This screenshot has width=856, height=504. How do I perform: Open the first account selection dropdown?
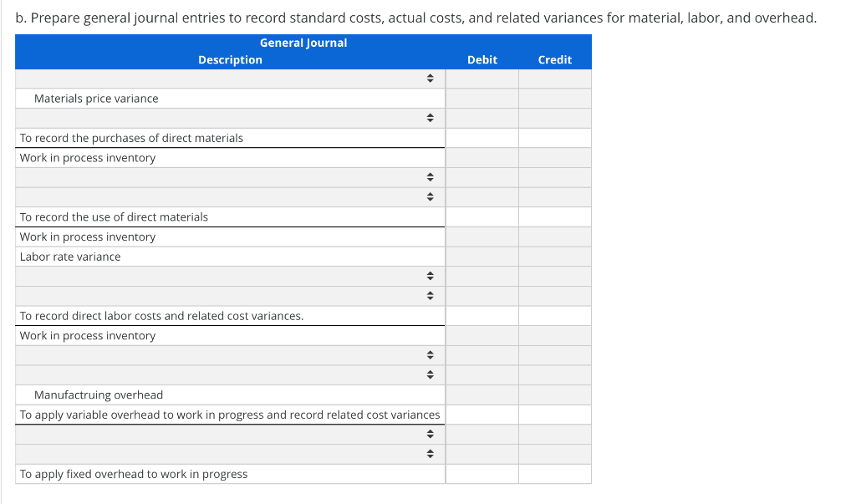pyautogui.click(x=430, y=79)
